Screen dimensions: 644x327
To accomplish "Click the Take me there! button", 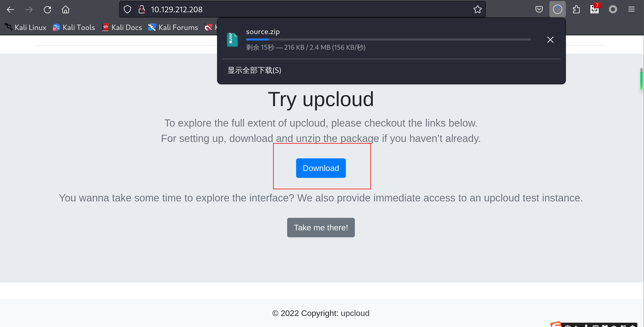I will [x=321, y=228].
